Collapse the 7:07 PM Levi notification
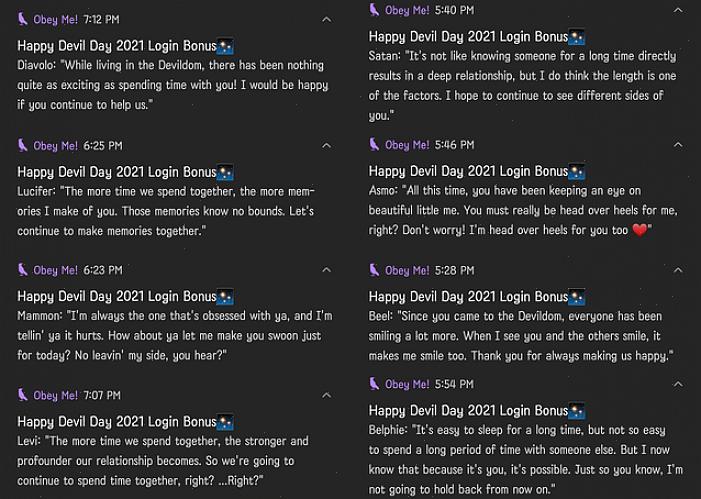This screenshot has width=701, height=499. 326,395
